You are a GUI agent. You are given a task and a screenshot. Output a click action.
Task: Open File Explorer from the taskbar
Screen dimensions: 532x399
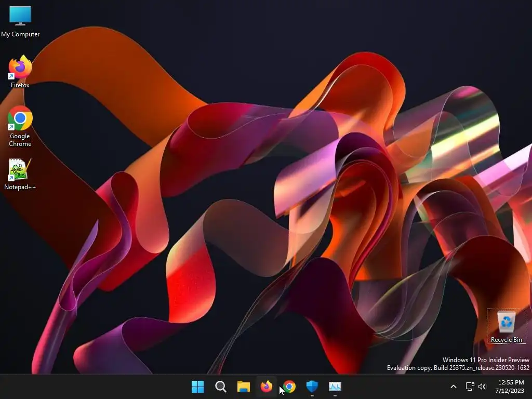[x=243, y=387]
